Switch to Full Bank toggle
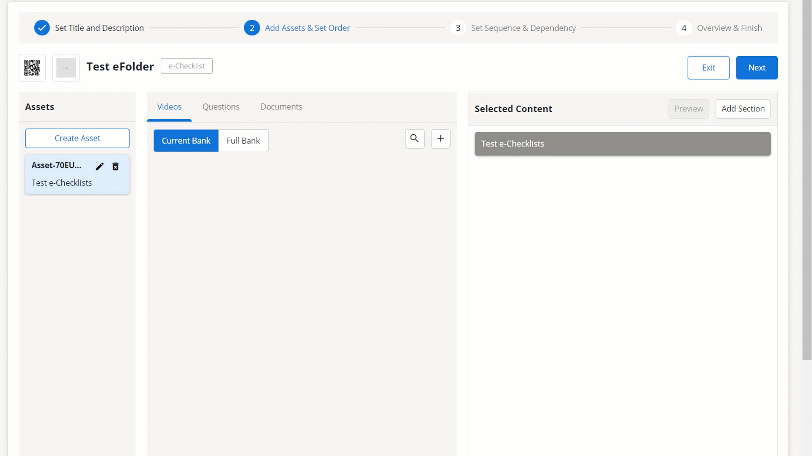 point(243,141)
